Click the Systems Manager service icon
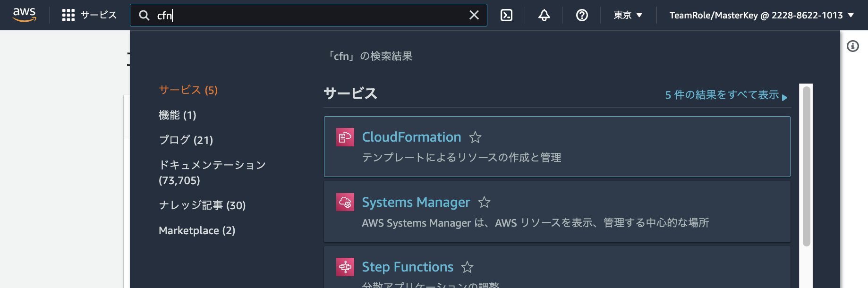Screen dimensions: 868x288 [x=345, y=203]
